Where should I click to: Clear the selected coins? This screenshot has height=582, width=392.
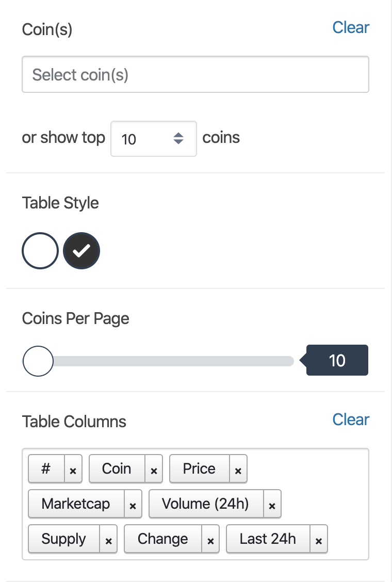click(x=350, y=27)
